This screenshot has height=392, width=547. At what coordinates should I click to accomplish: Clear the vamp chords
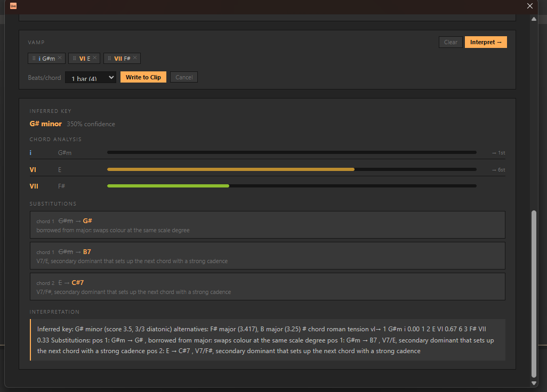tap(451, 42)
